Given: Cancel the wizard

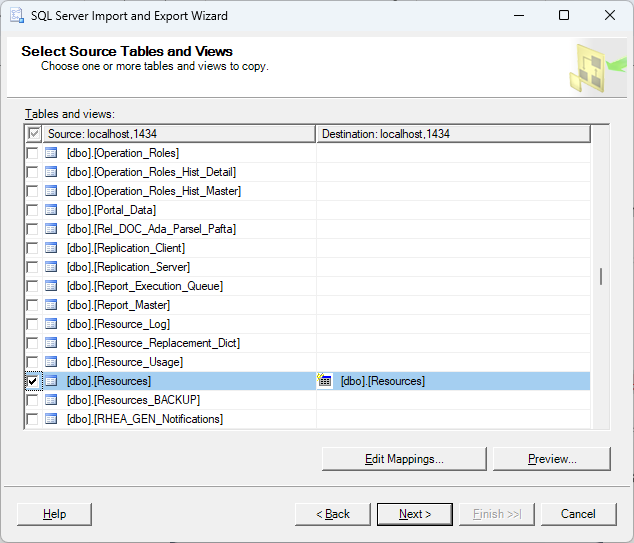Looking at the screenshot, I should coord(578,514).
